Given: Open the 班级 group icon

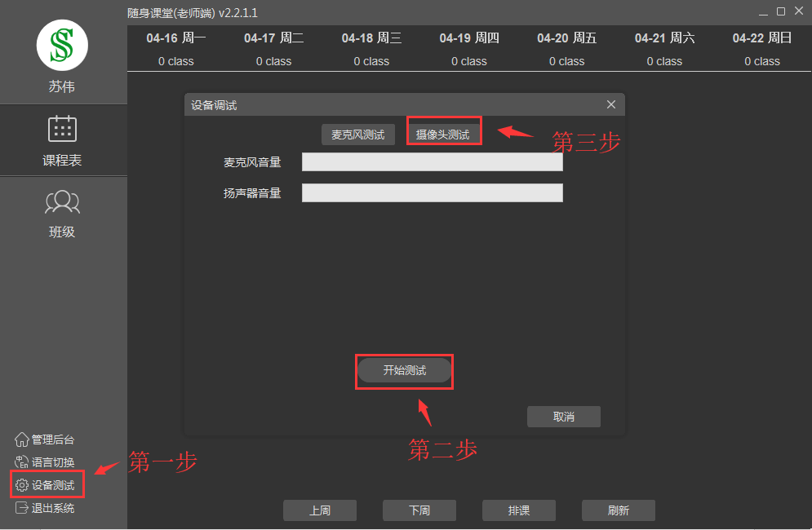Looking at the screenshot, I should (62, 201).
